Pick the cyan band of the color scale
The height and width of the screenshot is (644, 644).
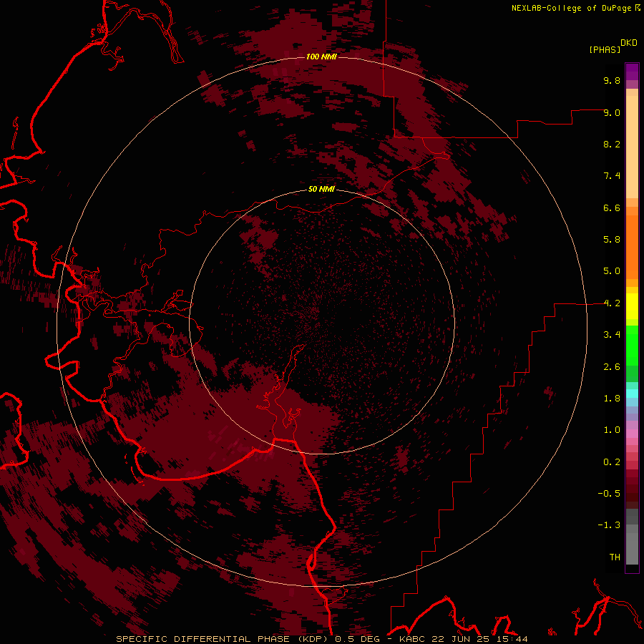click(632, 394)
